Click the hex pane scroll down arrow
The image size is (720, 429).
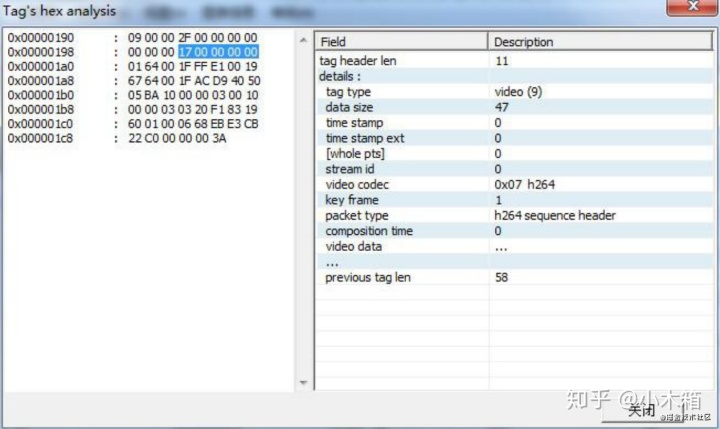[303, 382]
